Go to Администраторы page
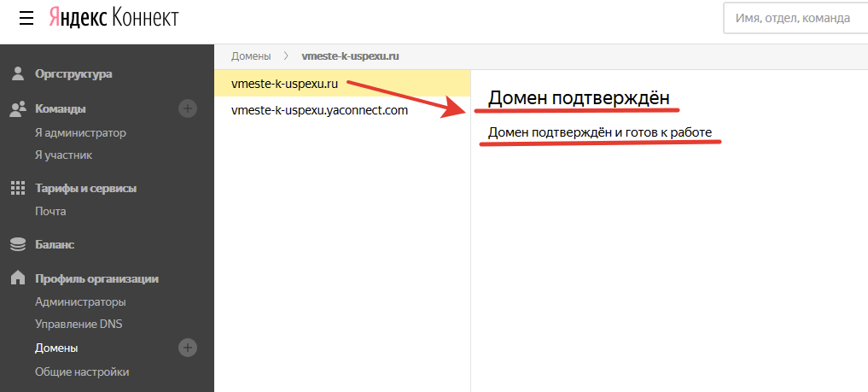The height and width of the screenshot is (392, 868). click(x=80, y=301)
